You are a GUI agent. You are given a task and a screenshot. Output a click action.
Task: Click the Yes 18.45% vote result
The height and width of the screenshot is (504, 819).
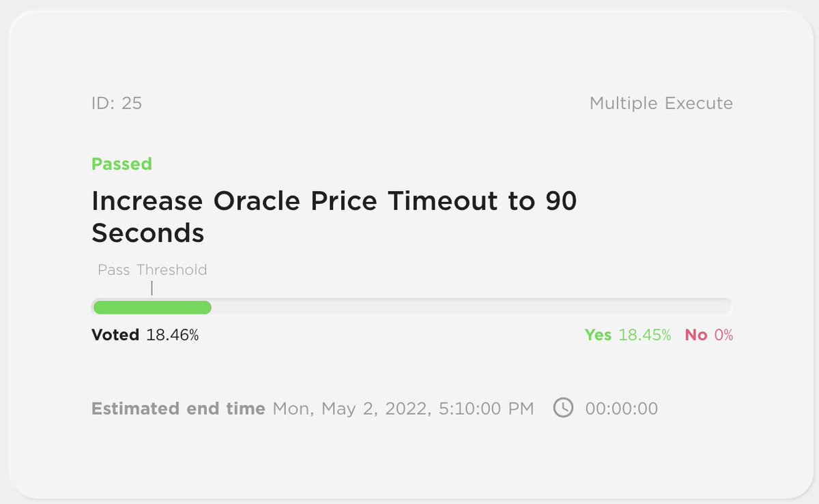pyautogui.click(x=628, y=335)
